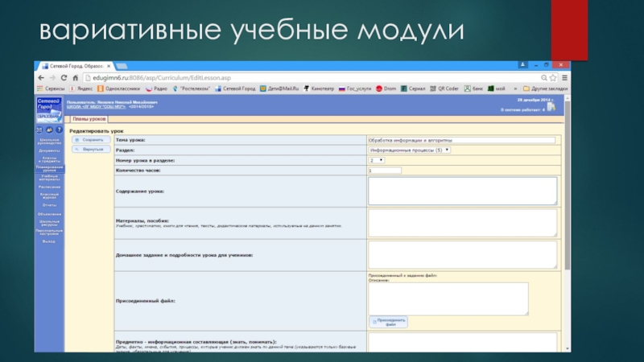The width and height of the screenshot is (644, 362).
Task: Open Планирование уроков in the sidebar menu
Action: [49, 168]
